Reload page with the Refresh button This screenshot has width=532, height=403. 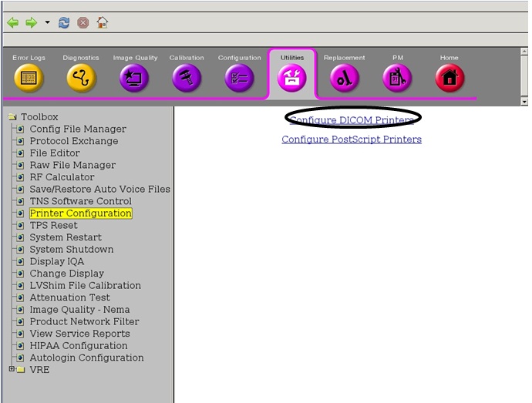[x=64, y=22]
